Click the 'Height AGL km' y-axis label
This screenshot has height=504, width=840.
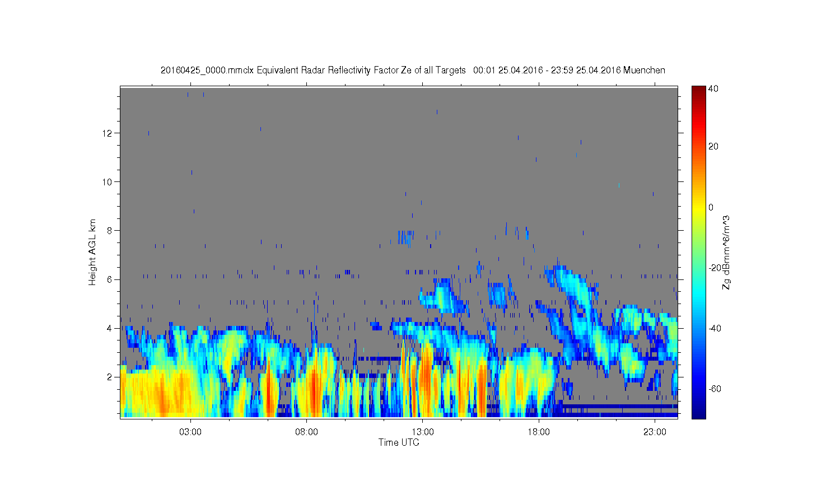[92, 252]
